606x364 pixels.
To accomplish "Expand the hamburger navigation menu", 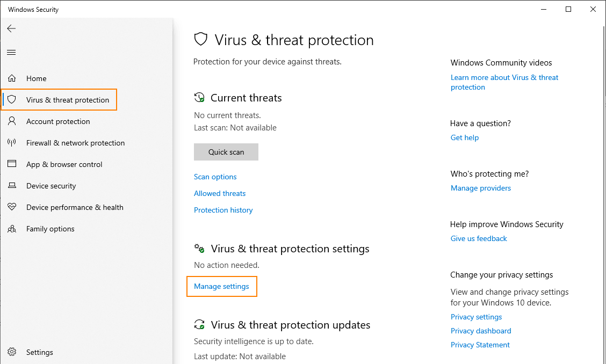I will 11,52.
